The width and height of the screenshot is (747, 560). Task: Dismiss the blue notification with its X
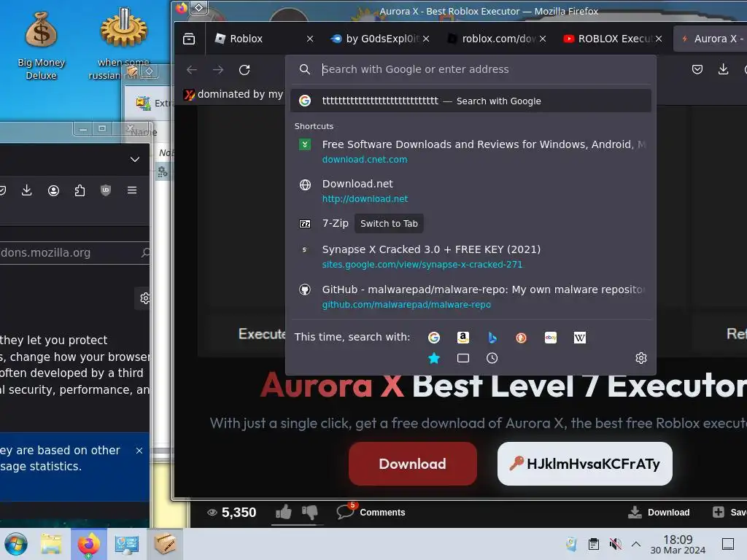(139, 451)
